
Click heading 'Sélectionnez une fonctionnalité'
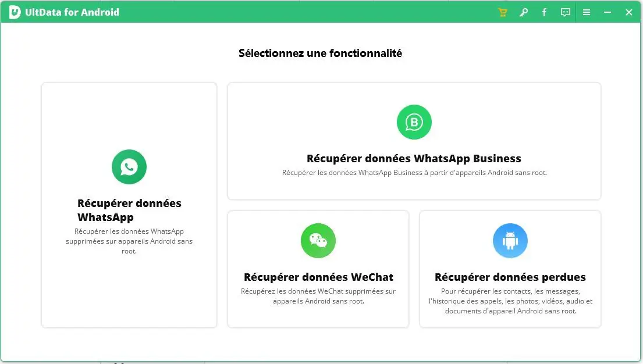pyautogui.click(x=320, y=53)
